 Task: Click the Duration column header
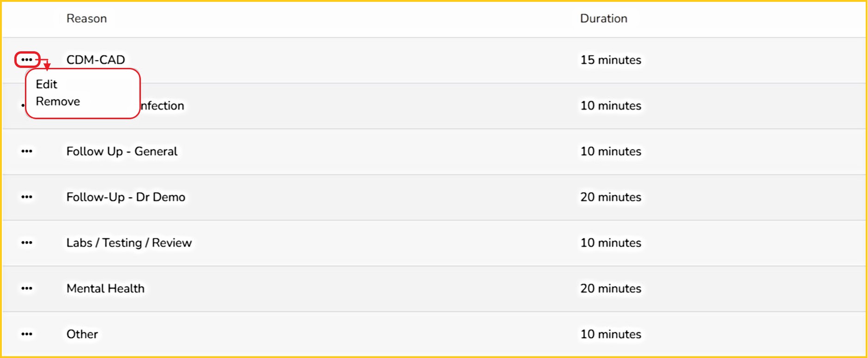pyautogui.click(x=603, y=18)
